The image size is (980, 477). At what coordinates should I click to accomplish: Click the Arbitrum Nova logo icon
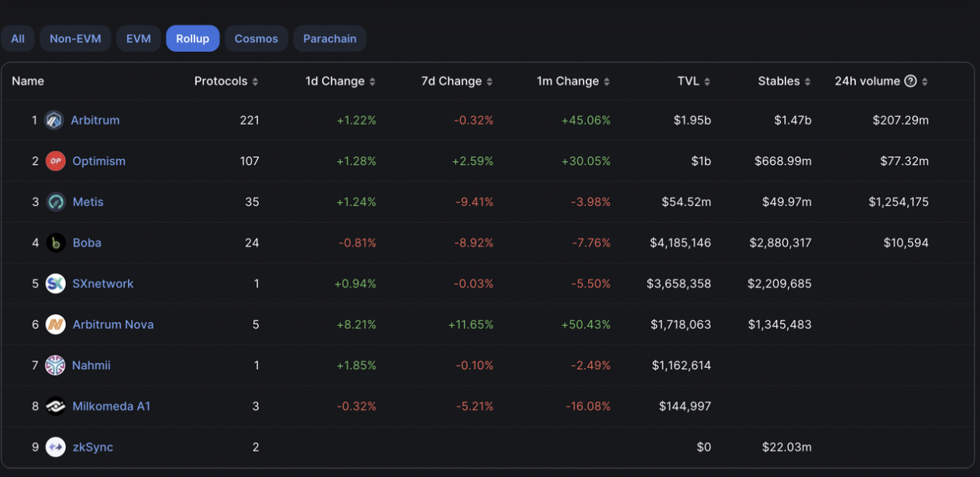point(55,324)
